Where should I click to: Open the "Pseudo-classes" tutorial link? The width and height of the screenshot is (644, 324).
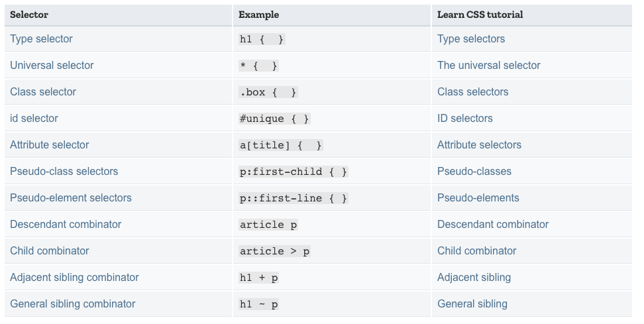[474, 172]
